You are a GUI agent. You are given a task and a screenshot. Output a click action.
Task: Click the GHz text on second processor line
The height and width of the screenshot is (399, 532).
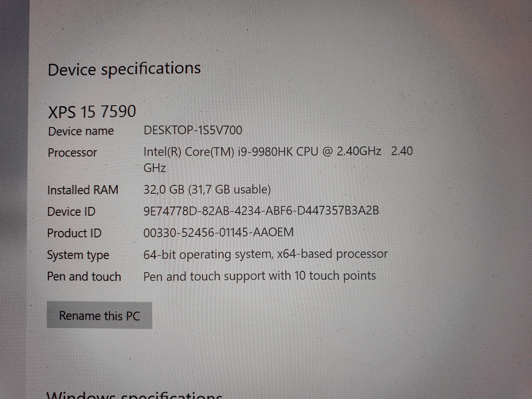(155, 168)
